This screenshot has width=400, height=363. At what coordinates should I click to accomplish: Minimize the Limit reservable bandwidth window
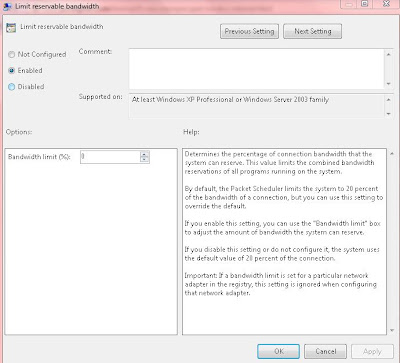click(x=350, y=4)
